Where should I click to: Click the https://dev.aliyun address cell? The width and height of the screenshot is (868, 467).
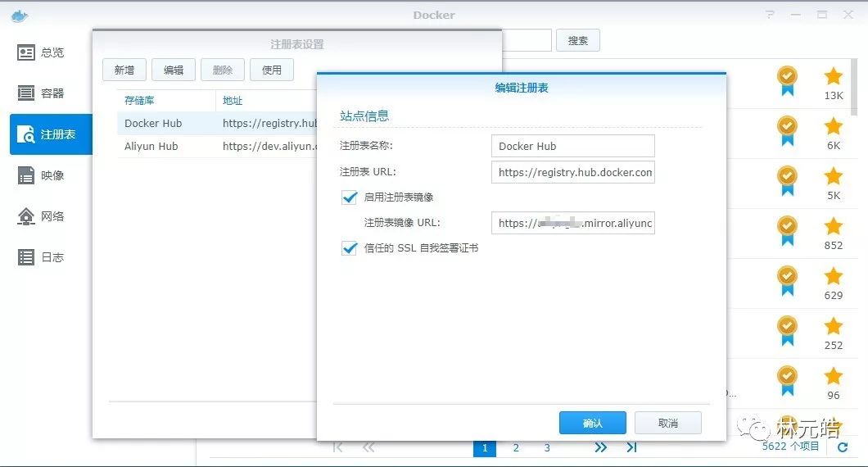(x=269, y=147)
